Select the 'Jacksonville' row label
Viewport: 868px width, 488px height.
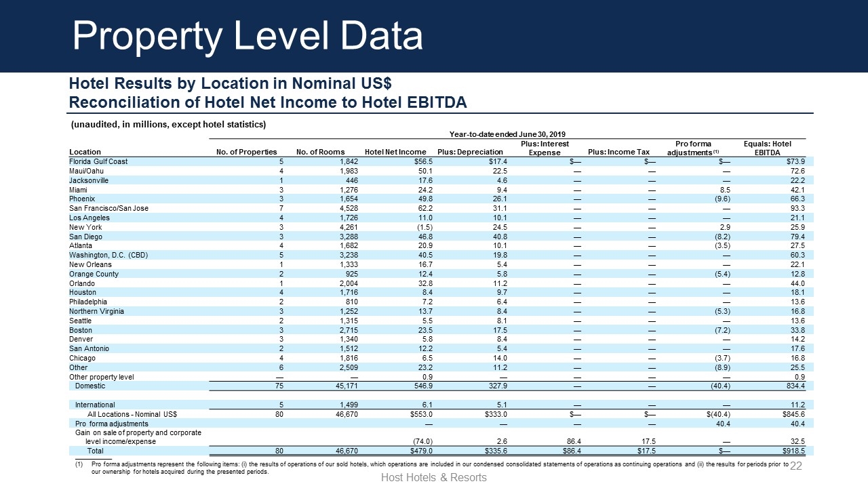pos(88,180)
